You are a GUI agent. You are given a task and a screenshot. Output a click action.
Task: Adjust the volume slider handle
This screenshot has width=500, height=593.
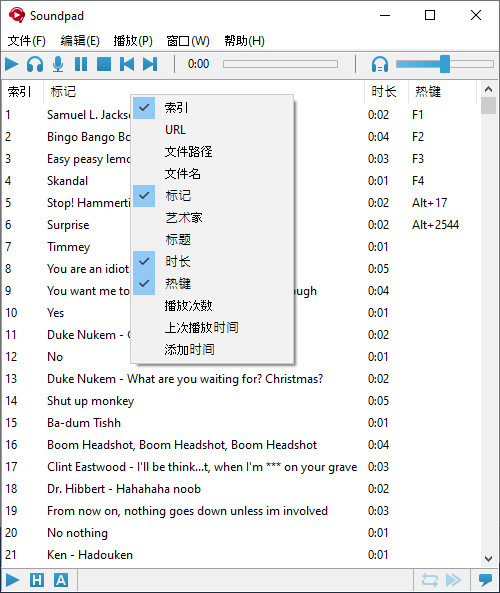(445, 64)
